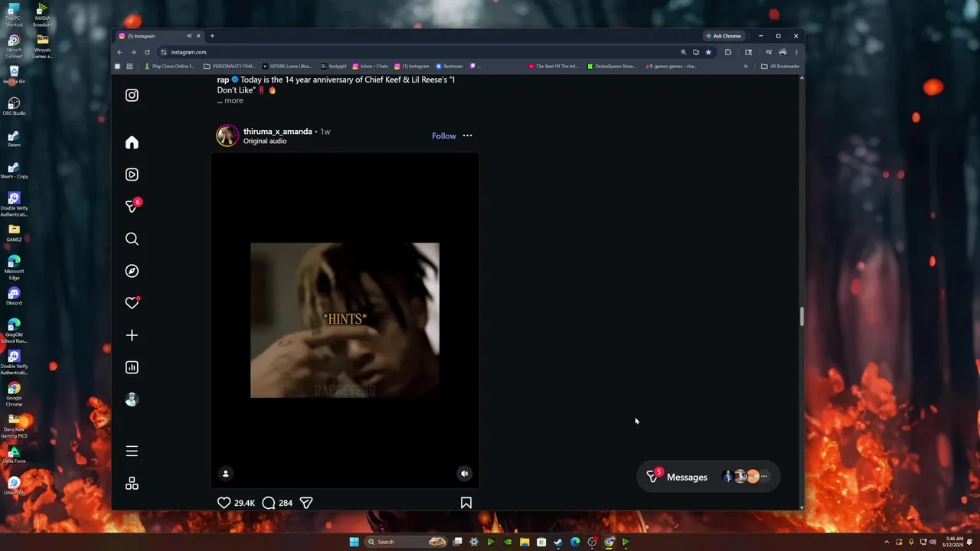Reload the Instagram page

coord(147,52)
